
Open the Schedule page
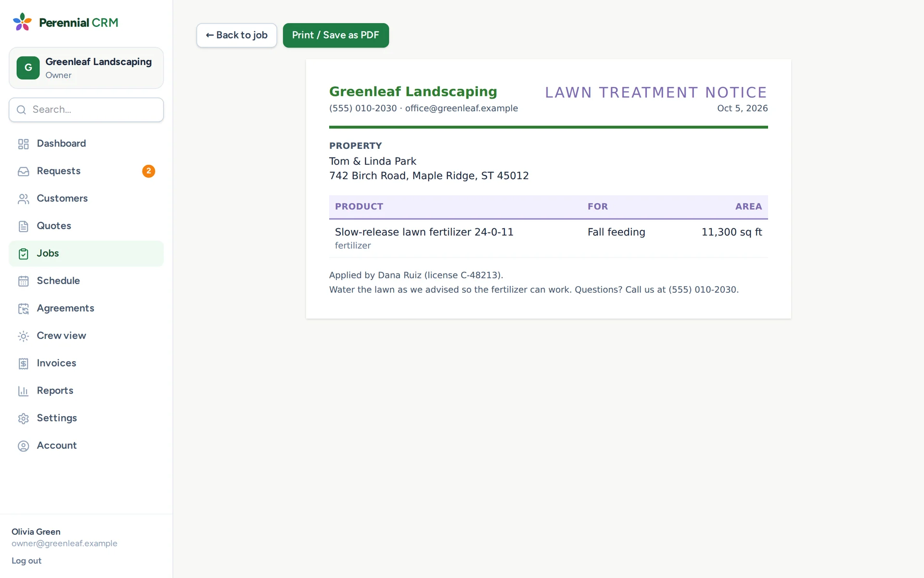click(x=86, y=281)
